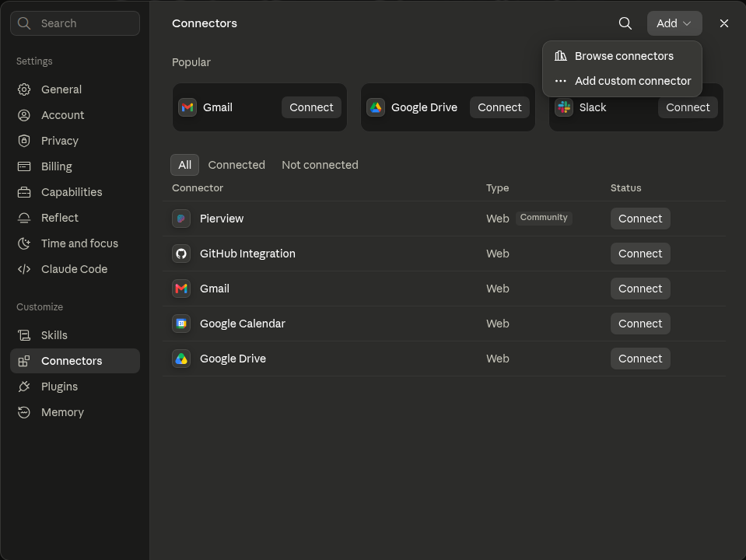This screenshot has height=560, width=746.
Task: Click the Privacy shield icon
Action: (x=24, y=141)
